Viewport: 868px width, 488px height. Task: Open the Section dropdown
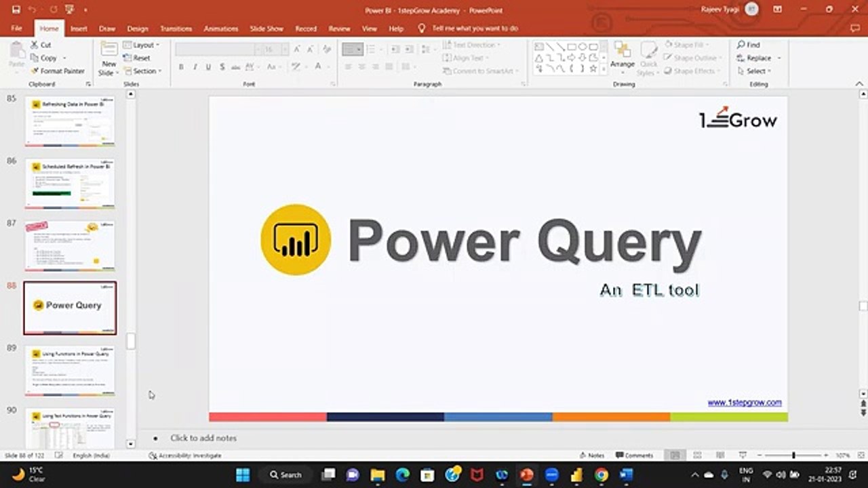click(143, 71)
